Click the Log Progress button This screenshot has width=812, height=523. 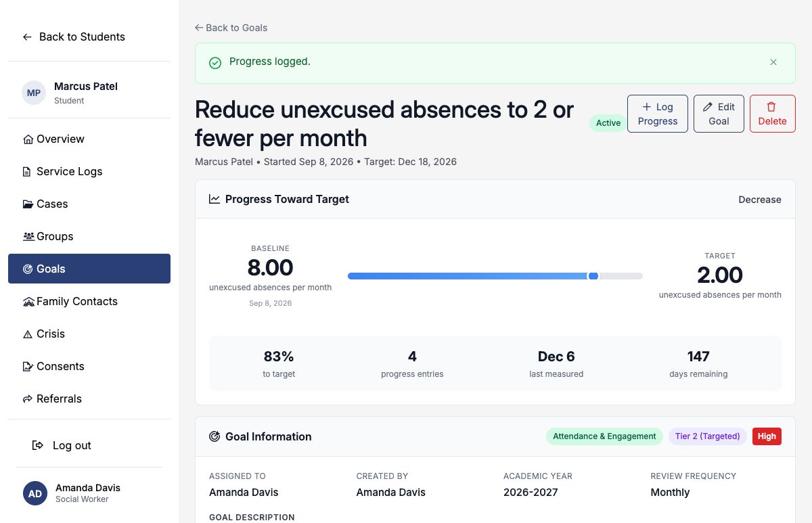[658, 114]
